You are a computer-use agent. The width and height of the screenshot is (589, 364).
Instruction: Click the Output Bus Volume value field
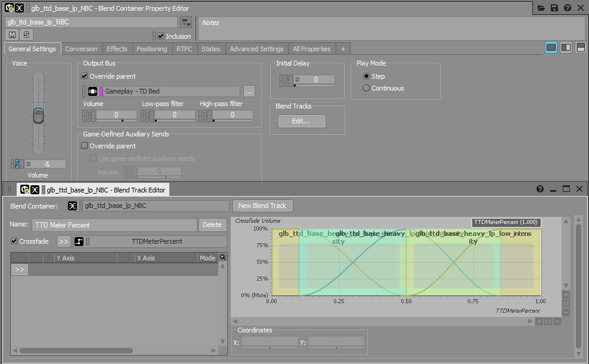116,115
